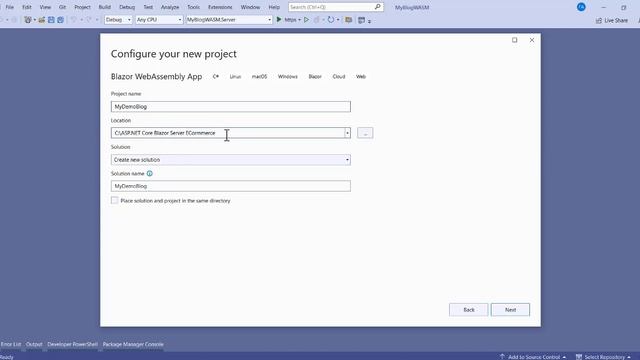The width and height of the screenshot is (640, 360).
Task: Click the Solution name info icon
Action: tap(149, 173)
